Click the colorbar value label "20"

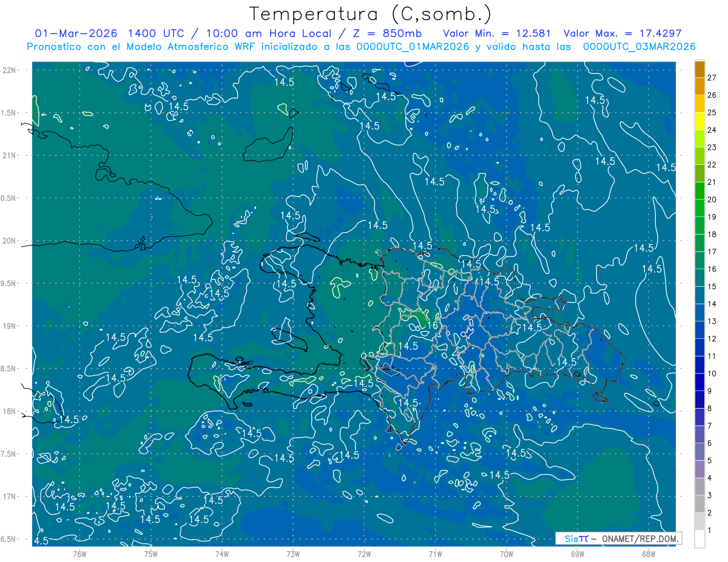(x=712, y=199)
